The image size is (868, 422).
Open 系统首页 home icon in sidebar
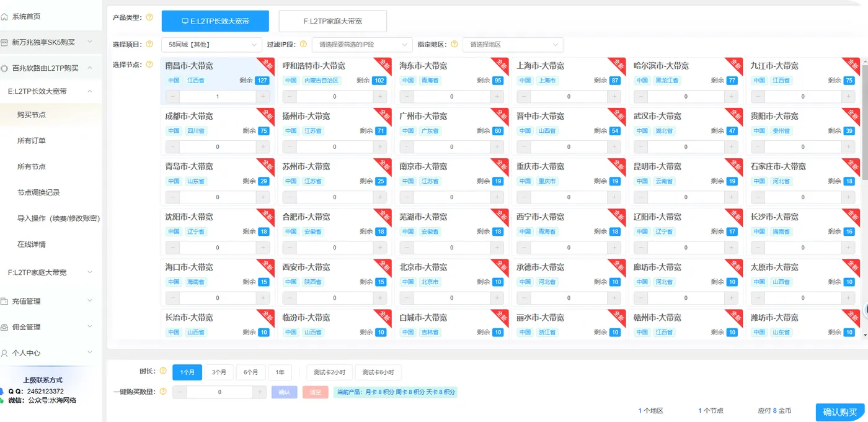coord(6,17)
